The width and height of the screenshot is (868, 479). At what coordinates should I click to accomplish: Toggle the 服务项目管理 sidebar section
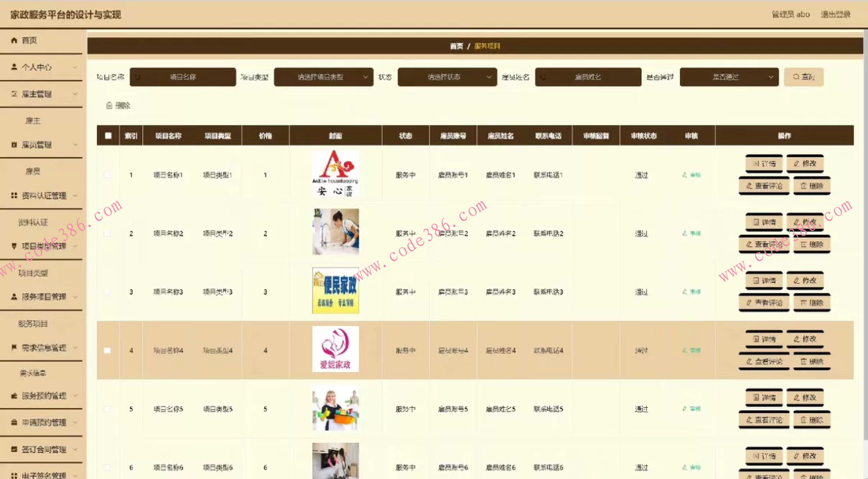tap(41, 297)
